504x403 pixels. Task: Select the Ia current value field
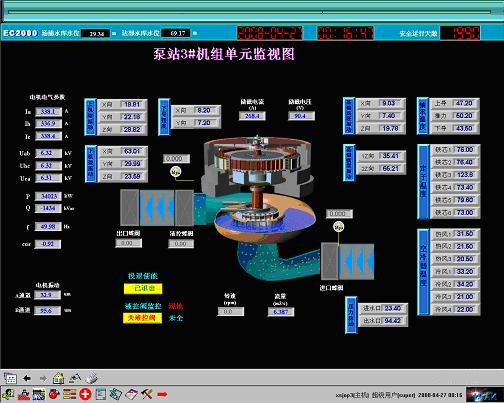48,111
